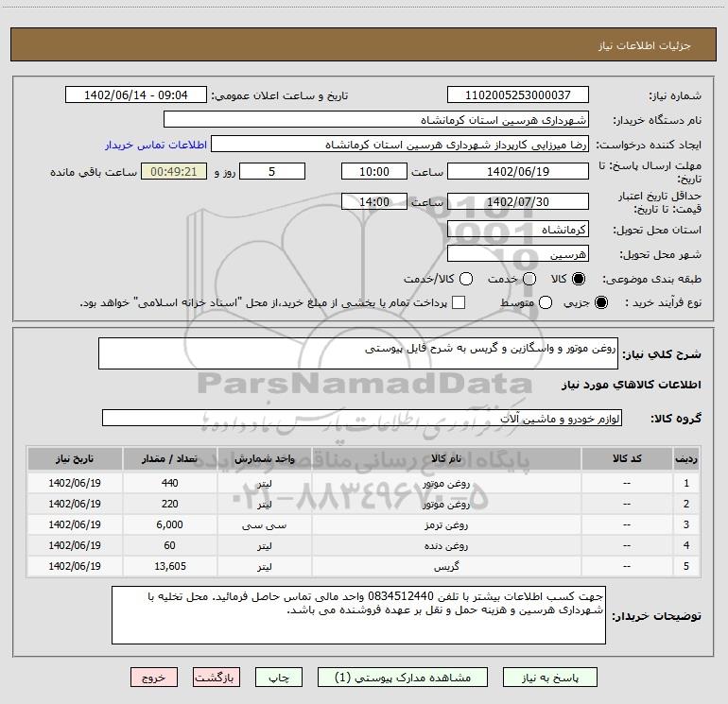
Task: Click the buyer notes text area
Action: (358, 615)
